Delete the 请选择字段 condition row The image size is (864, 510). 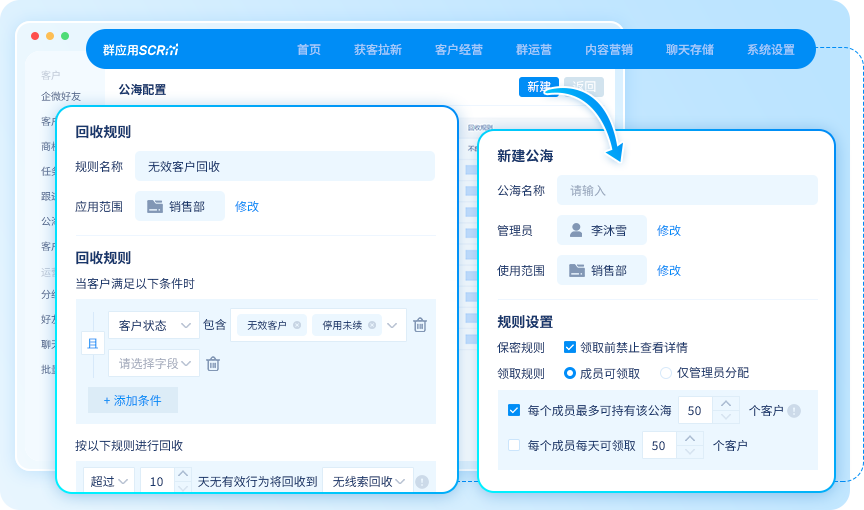click(x=213, y=363)
